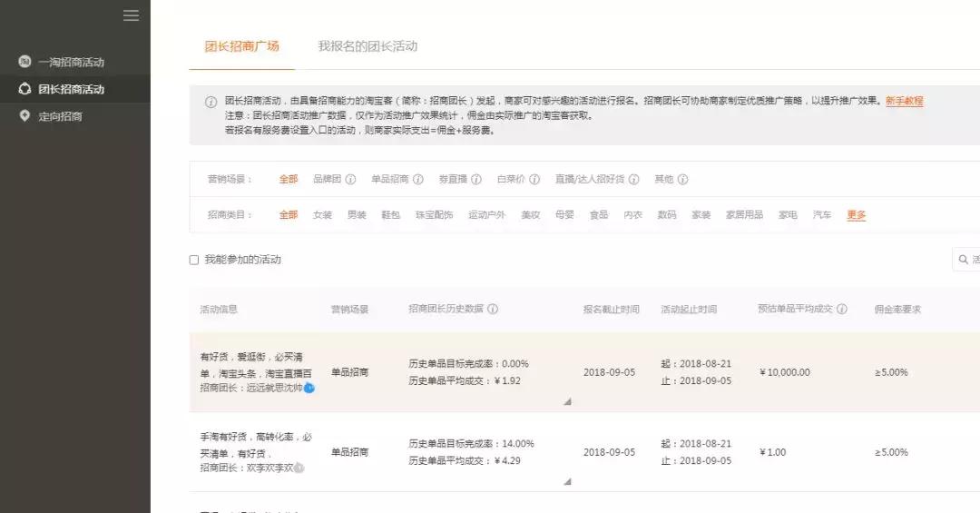Click info icon beside 招商团长历史数据 header

pos(493,309)
